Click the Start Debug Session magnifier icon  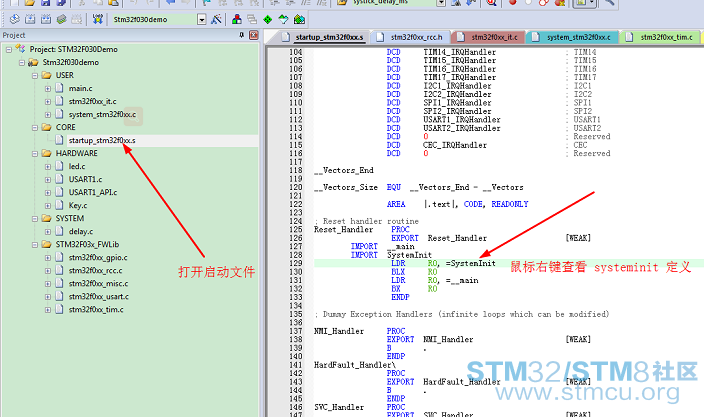pyautogui.click(x=491, y=2)
